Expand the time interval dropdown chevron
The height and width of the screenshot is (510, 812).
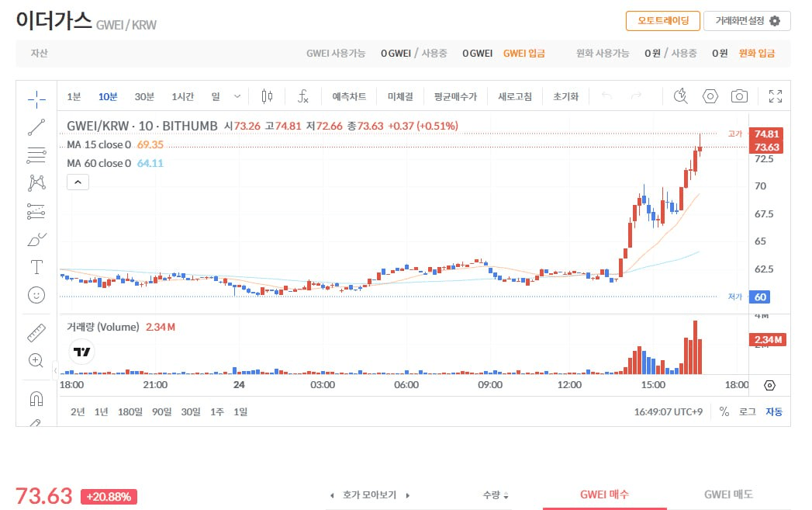point(237,97)
